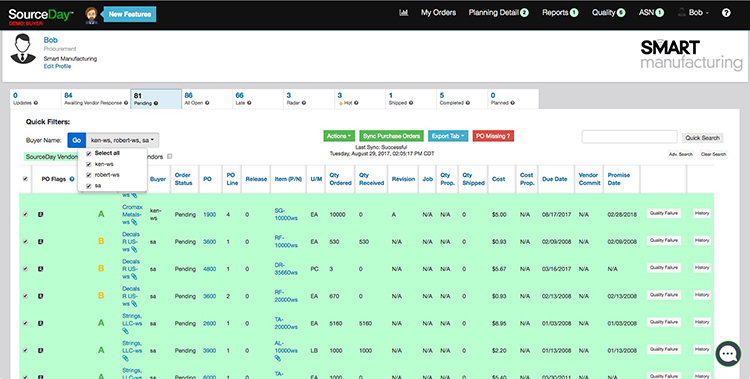The width and height of the screenshot is (750, 379).
Task: Click the info icon next to Planned
Action: (512, 103)
